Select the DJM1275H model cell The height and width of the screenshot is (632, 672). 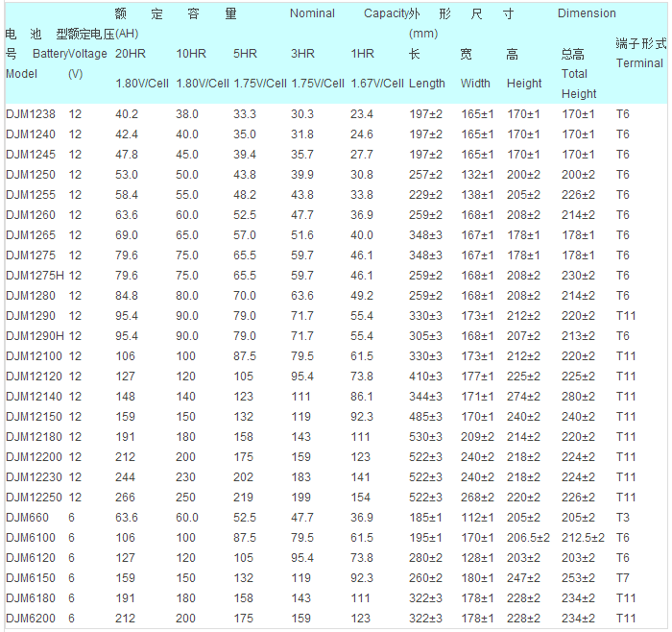35,276
